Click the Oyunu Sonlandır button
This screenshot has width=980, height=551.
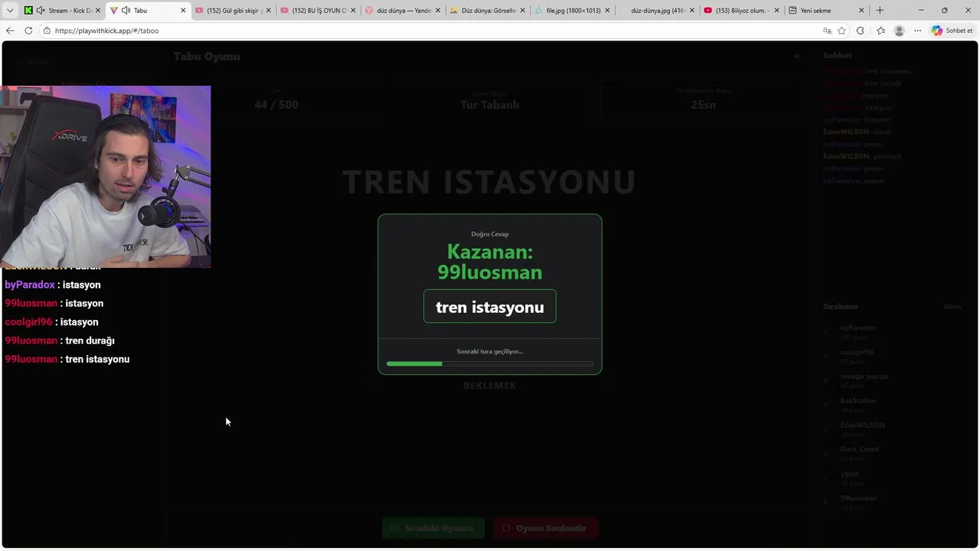(x=545, y=528)
